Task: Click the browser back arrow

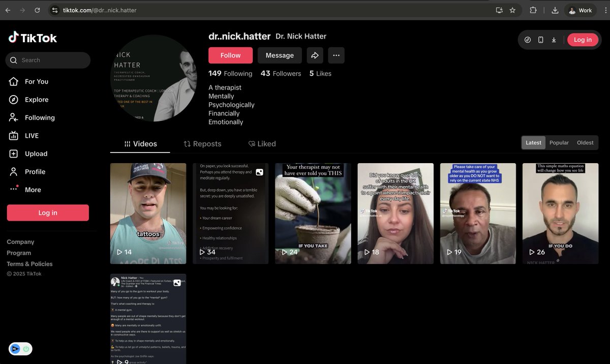Action: [x=8, y=10]
